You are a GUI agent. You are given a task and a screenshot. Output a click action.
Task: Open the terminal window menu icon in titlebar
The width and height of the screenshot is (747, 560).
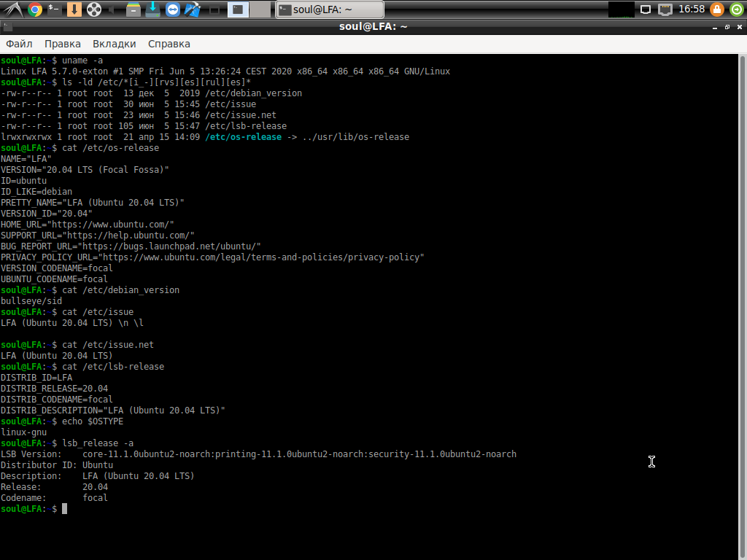pos(7,27)
